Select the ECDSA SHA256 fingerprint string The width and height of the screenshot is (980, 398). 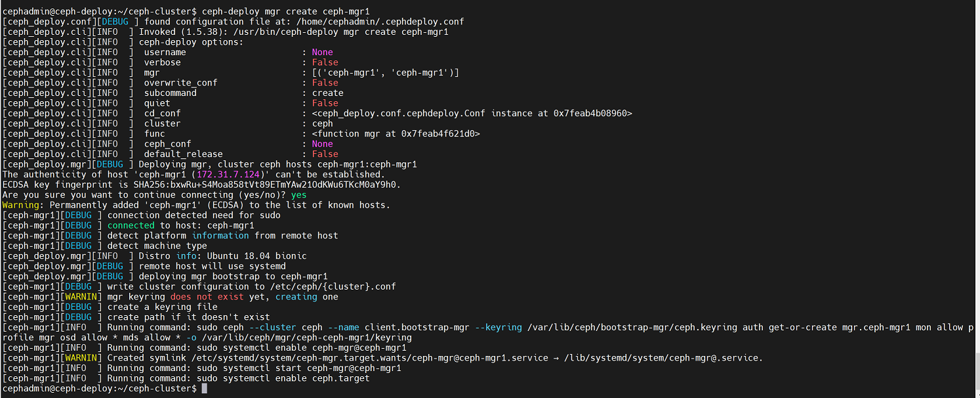coord(267,185)
